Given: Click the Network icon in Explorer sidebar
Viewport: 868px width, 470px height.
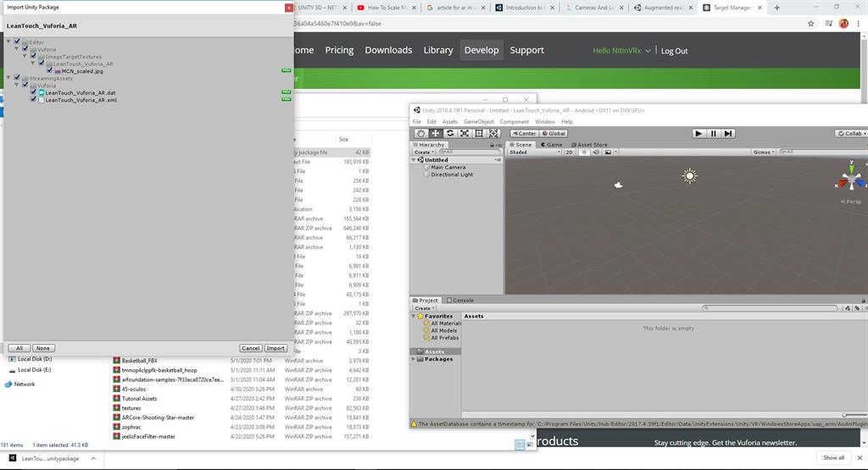Looking at the screenshot, I should [x=8, y=384].
